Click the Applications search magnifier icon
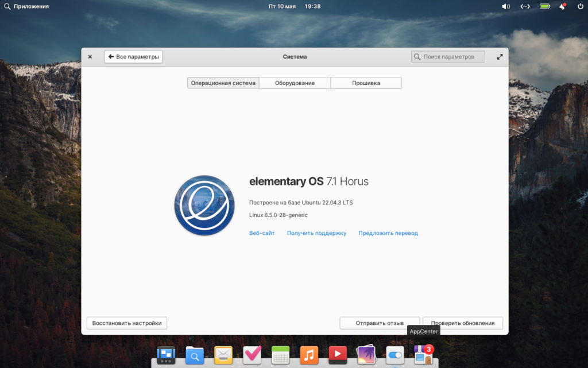588x368 pixels. coord(7,6)
